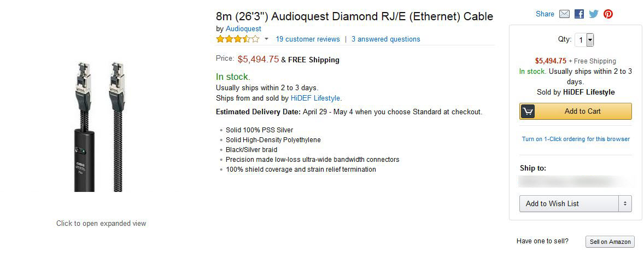The image size is (644, 257).
Task: Click the shopping cart icon on Add to Cart
Action: point(528,111)
